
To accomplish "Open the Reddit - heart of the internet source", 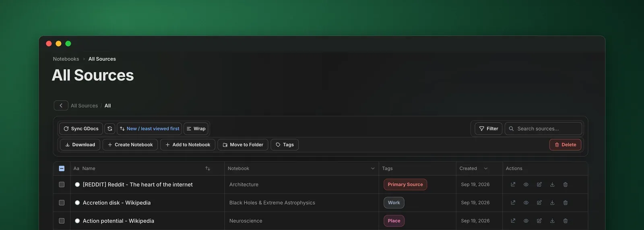I will 138,185.
